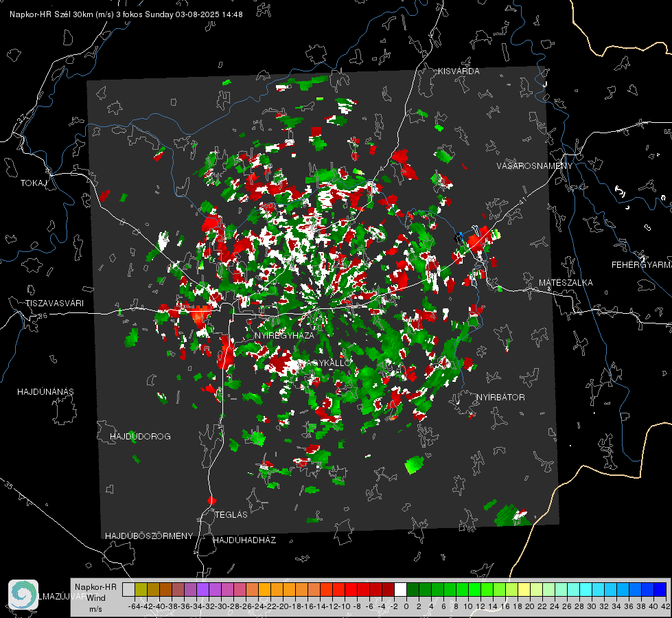The image size is (672, 618).
Task: Click the '-64' legend scale value
Action: pyautogui.click(x=135, y=606)
